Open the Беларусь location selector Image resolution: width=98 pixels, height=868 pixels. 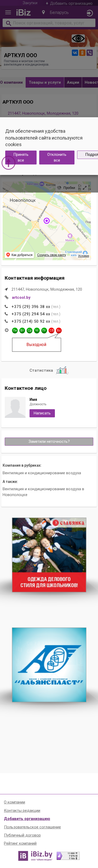55,13
